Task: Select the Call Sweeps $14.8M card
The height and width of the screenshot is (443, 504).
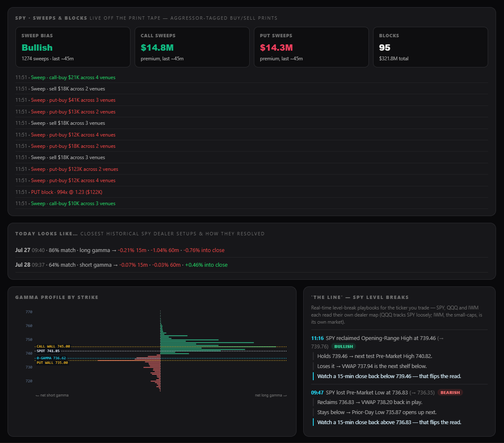Action: 192,47
